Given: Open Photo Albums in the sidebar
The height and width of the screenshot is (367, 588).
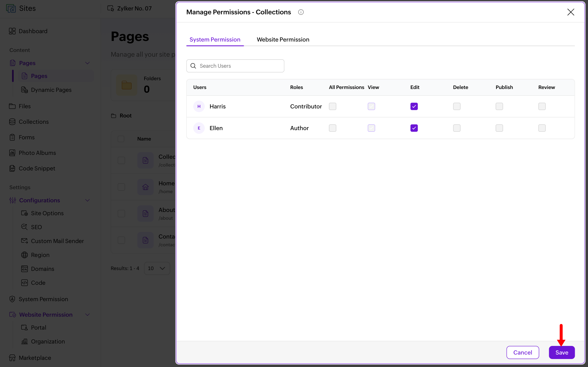Looking at the screenshot, I should (33, 153).
